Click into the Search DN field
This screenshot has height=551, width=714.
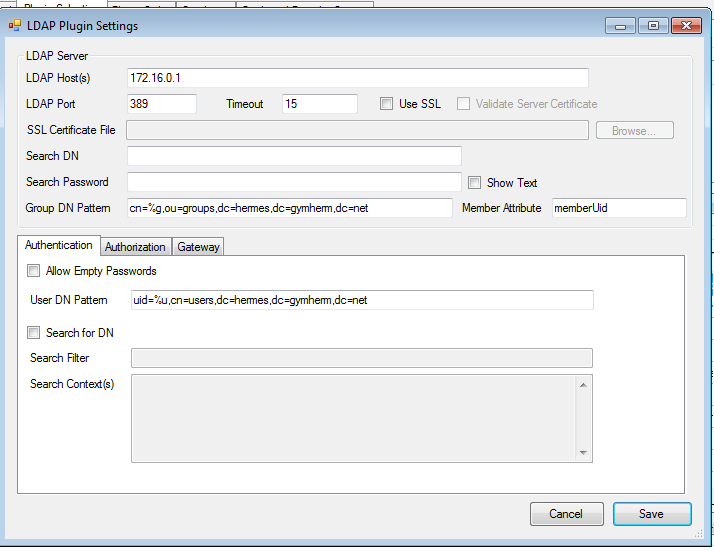pyautogui.click(x=294, y=156)
